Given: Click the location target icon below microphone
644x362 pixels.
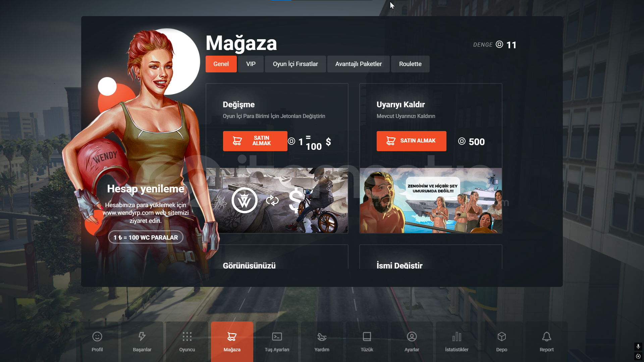Looking at the screenshot, I should 638,356.
